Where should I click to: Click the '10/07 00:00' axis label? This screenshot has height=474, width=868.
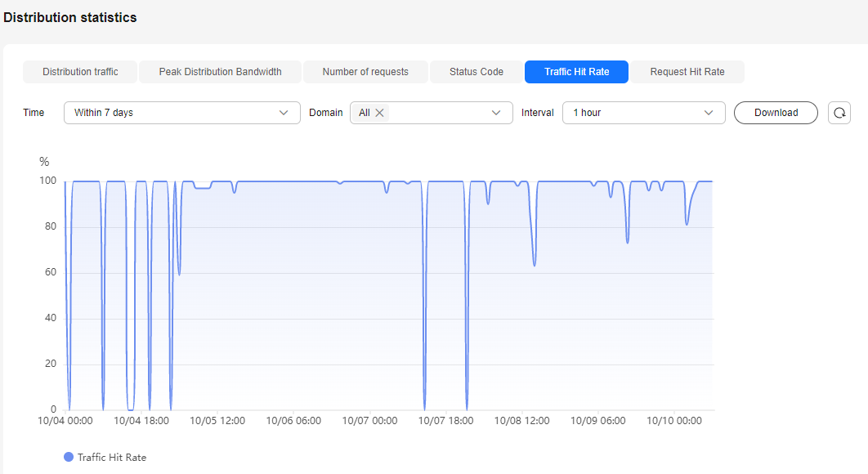pyautogui.click(x=369, y=421)
